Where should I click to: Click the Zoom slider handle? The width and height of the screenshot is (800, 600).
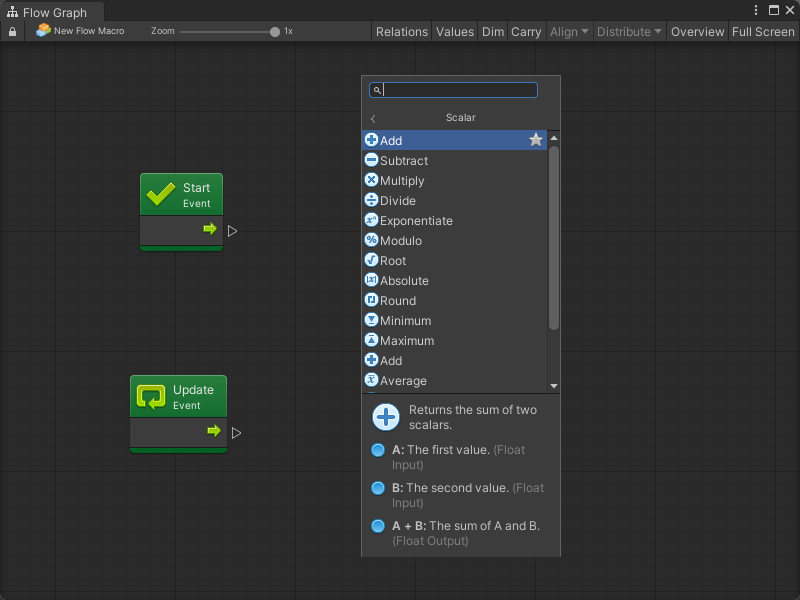[275, 32]
